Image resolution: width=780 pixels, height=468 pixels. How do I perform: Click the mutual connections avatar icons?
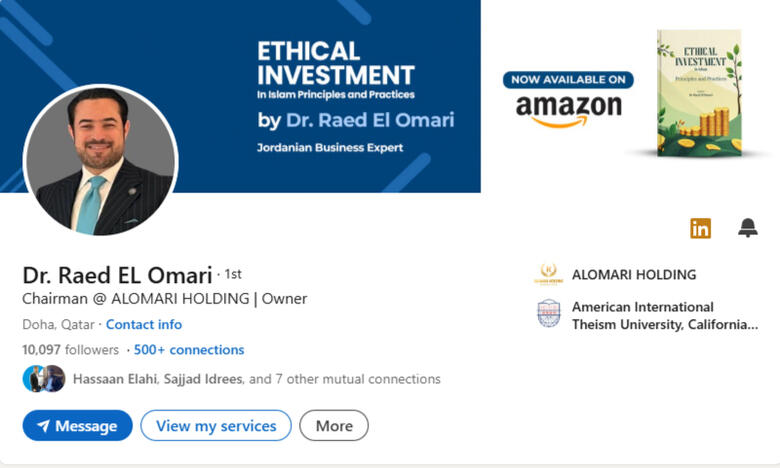click(43, 379)
